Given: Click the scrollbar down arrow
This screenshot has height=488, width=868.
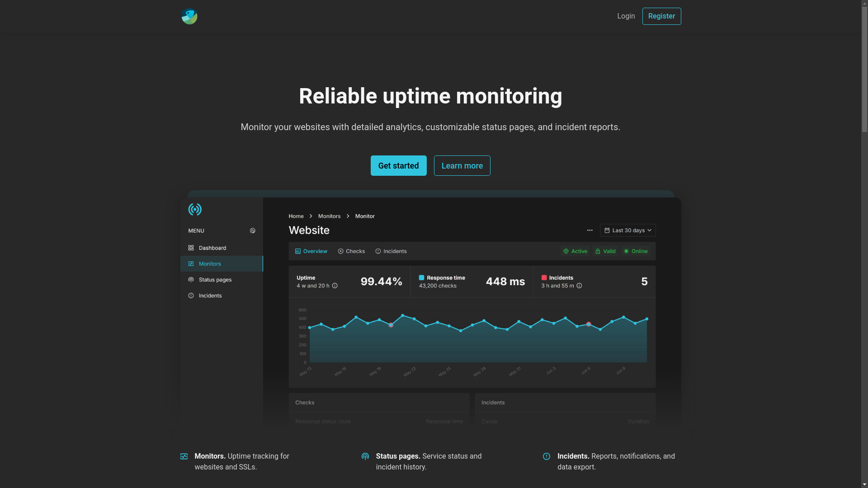Looking at the screenshot, I should point(864,484).
